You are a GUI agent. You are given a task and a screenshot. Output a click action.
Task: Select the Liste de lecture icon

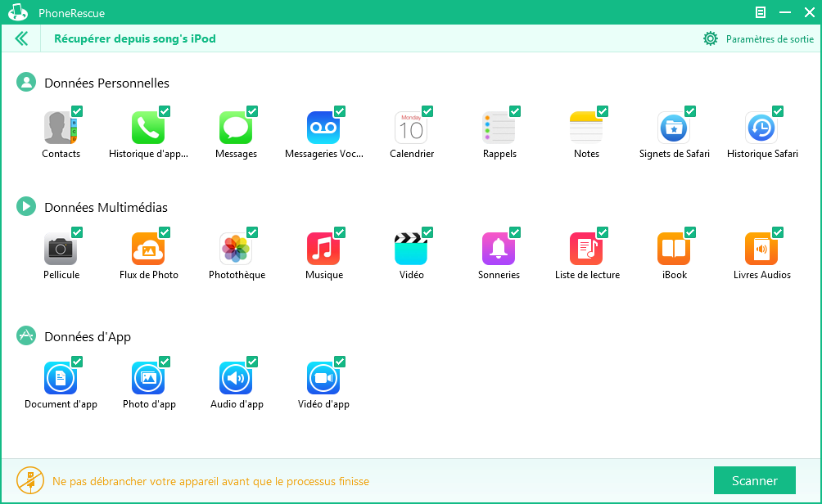(585, 249)
